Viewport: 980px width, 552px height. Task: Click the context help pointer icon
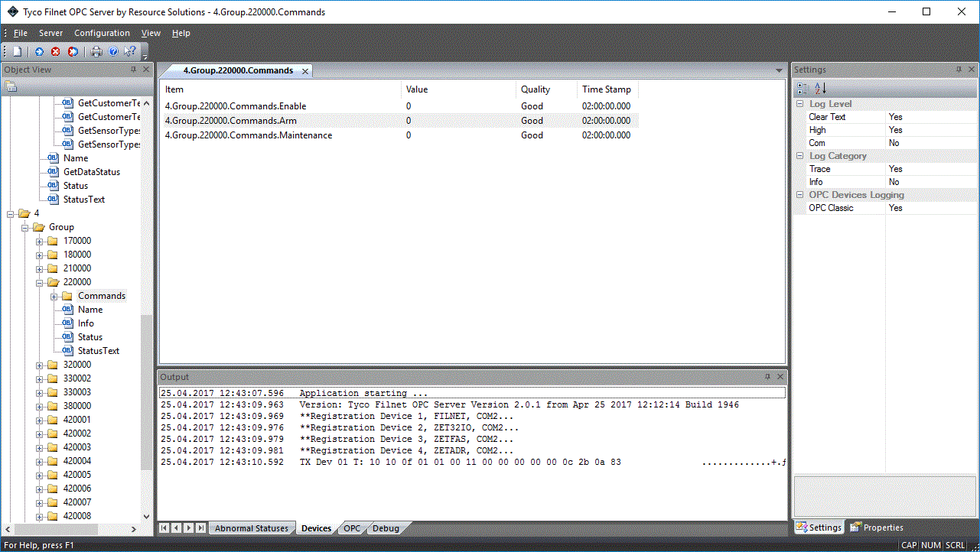click(x=129, y=51)
